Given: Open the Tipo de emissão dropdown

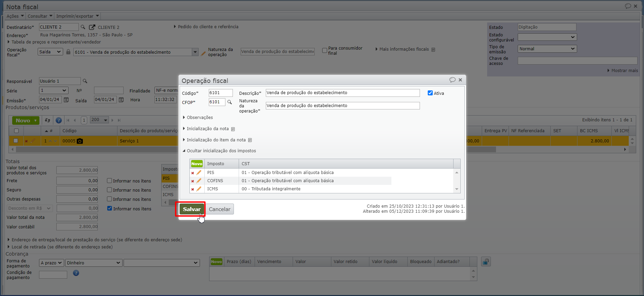Looking at the screenshot, I should [547, 49].
